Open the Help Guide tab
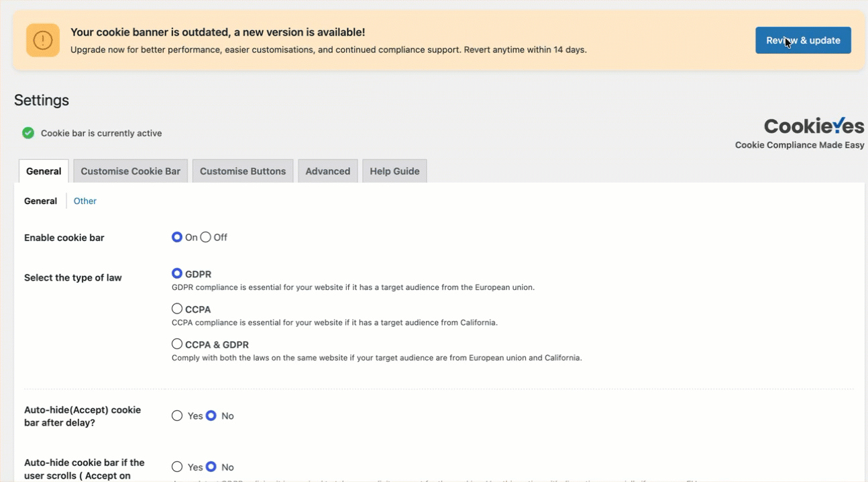Screen dimensions: 868x482 click(394, 171)
